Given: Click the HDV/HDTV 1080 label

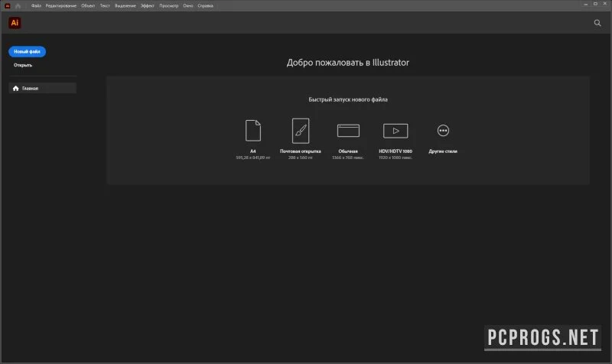Looking at the screenshot, I should coord(396,151).
